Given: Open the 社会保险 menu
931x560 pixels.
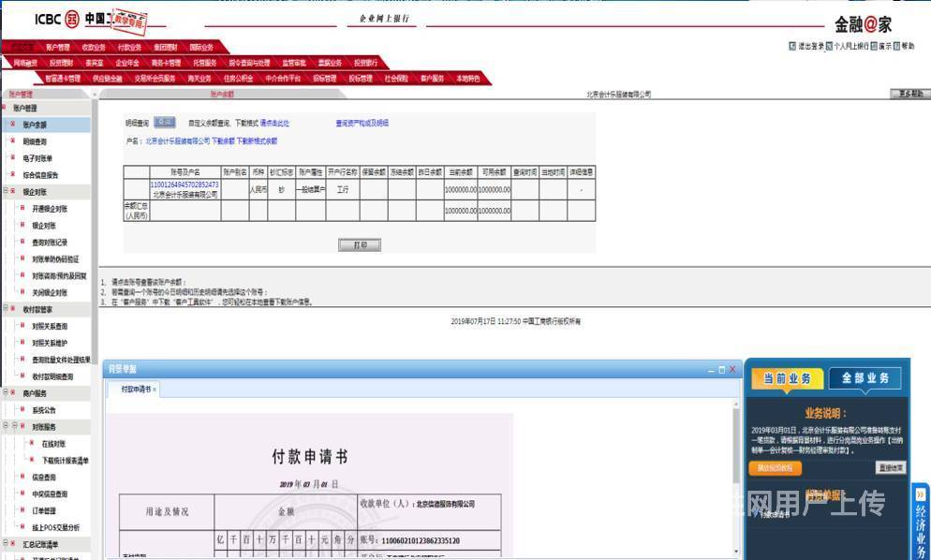Looking at the screenshot, I should pyautogui.click(x=396, y=78).
